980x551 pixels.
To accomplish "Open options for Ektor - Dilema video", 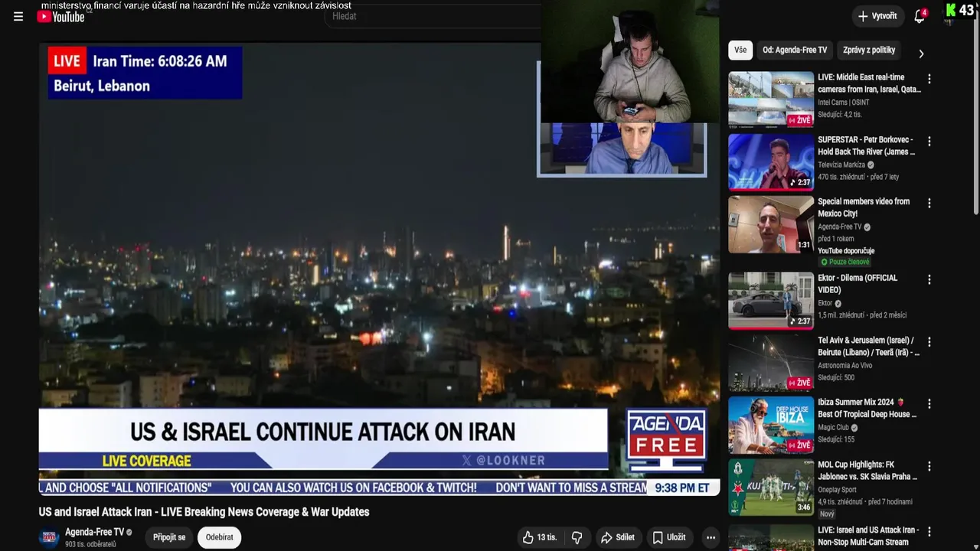I will tap(929, 280).
